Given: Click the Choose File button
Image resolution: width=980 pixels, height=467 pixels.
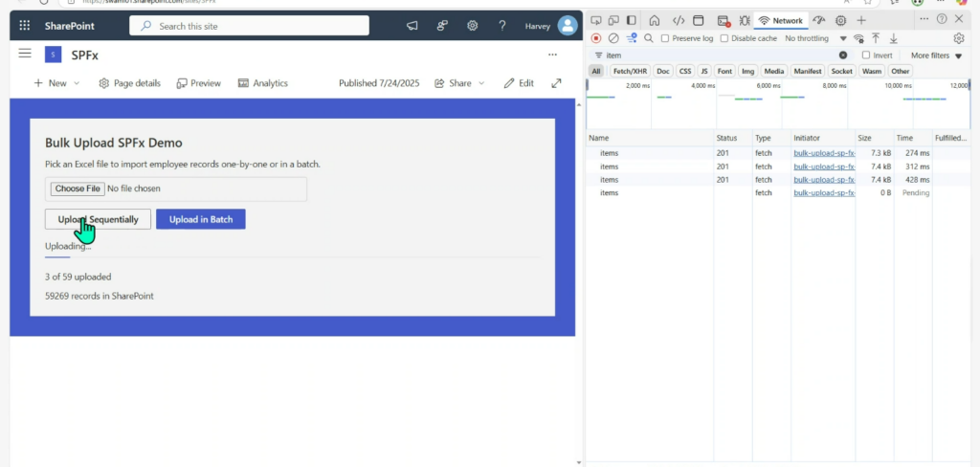Looking at the screenshot, I should coord(78,189).
